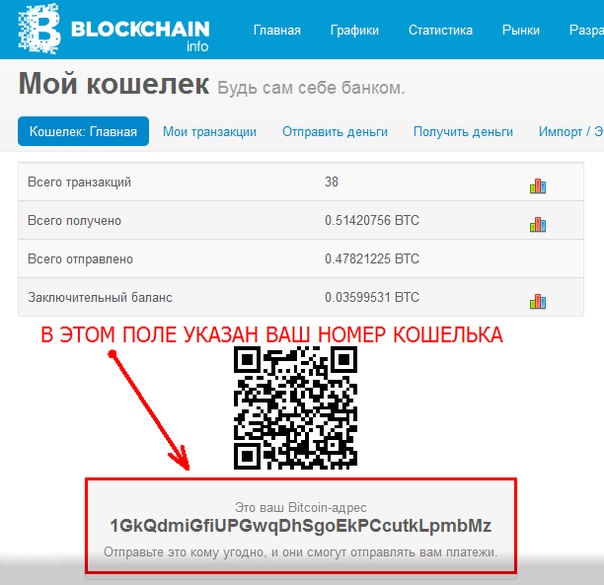Open Главная in top navigation
The image size is (604, 585).
(x=277, y=30)
